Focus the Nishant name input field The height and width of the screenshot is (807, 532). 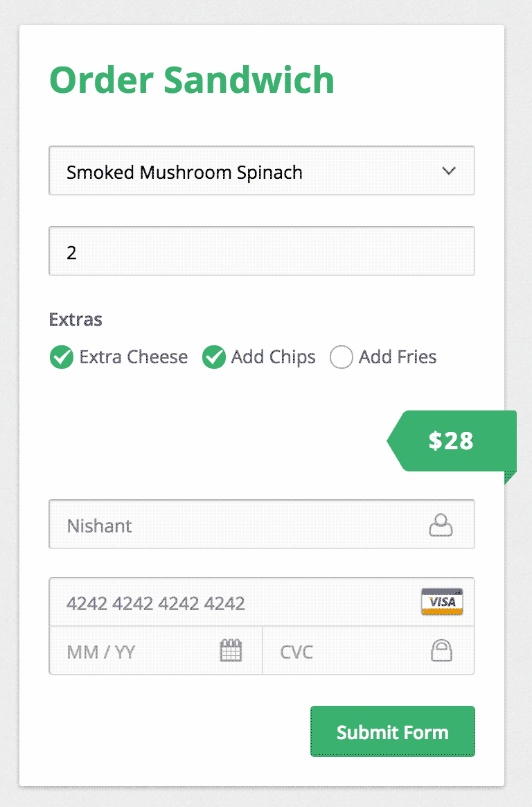262,524
